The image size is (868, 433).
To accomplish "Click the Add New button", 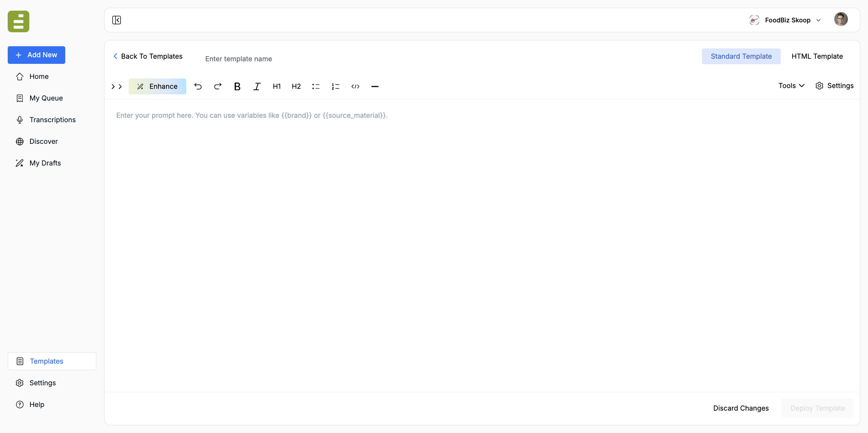I will (36, 55).
